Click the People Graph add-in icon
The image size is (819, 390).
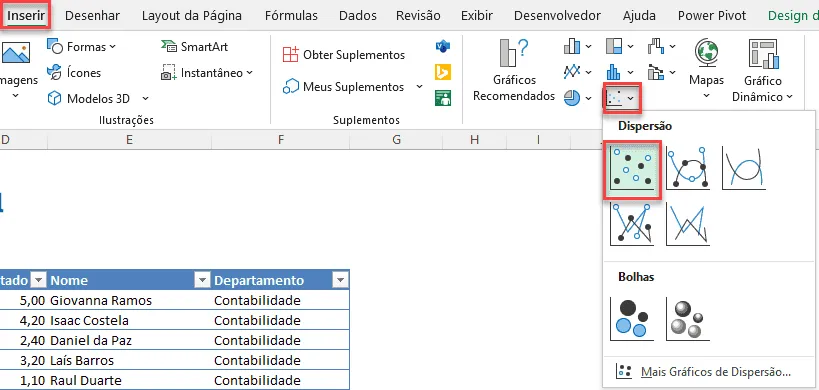443,98
